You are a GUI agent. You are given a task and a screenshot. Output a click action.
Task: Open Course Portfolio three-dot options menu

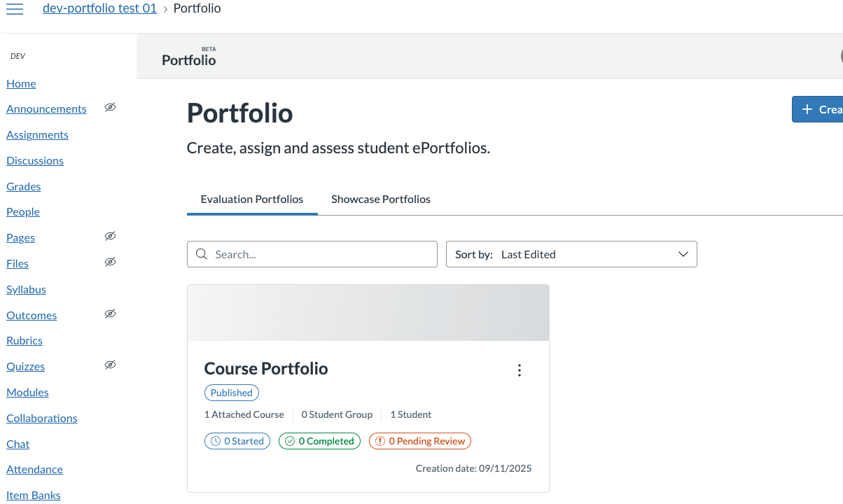coord(519,370)
